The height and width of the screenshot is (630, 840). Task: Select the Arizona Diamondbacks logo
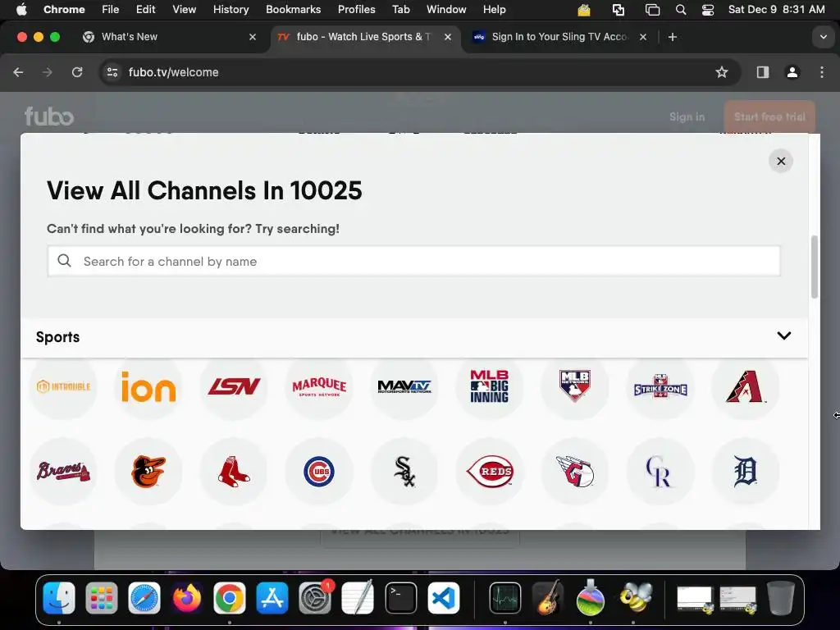(x=745, y=386)
